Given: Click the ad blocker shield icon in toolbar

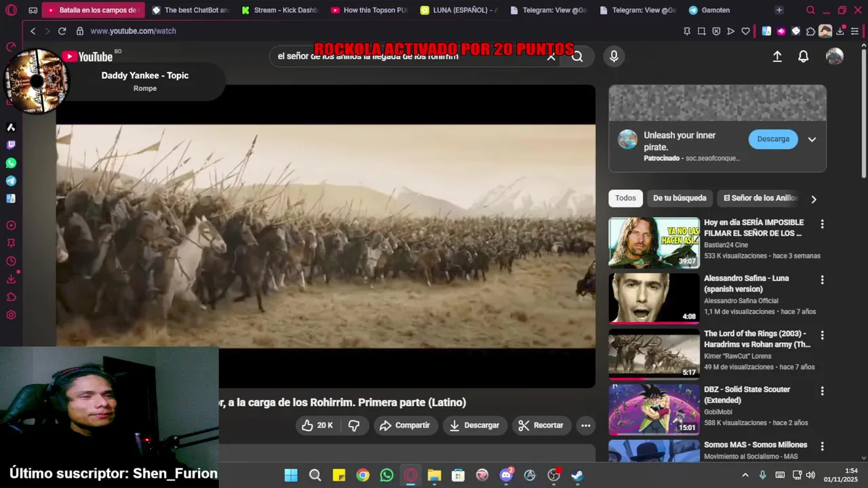Looking at the screenshot, I should [x=716, y=31].
